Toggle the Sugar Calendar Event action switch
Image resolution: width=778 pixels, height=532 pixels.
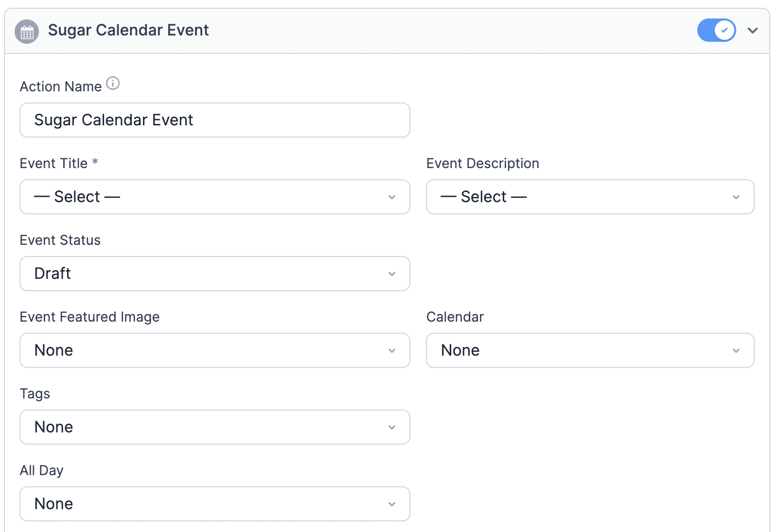(716, 31)
